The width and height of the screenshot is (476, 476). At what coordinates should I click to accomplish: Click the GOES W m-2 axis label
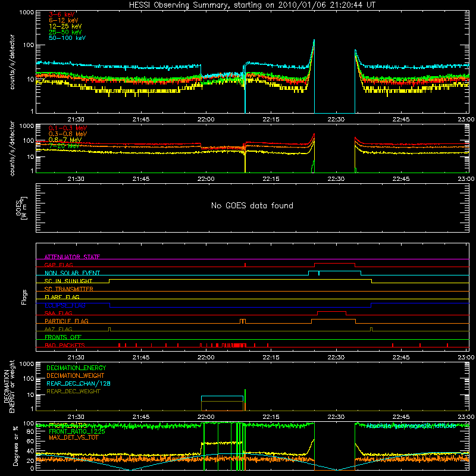pos(21,208)
